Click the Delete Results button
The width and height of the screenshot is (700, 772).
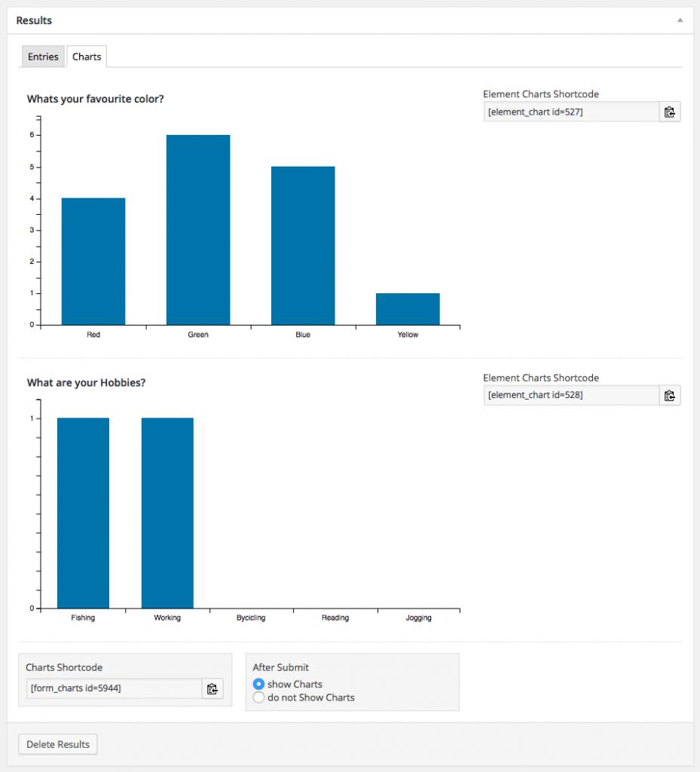[58, 745]
